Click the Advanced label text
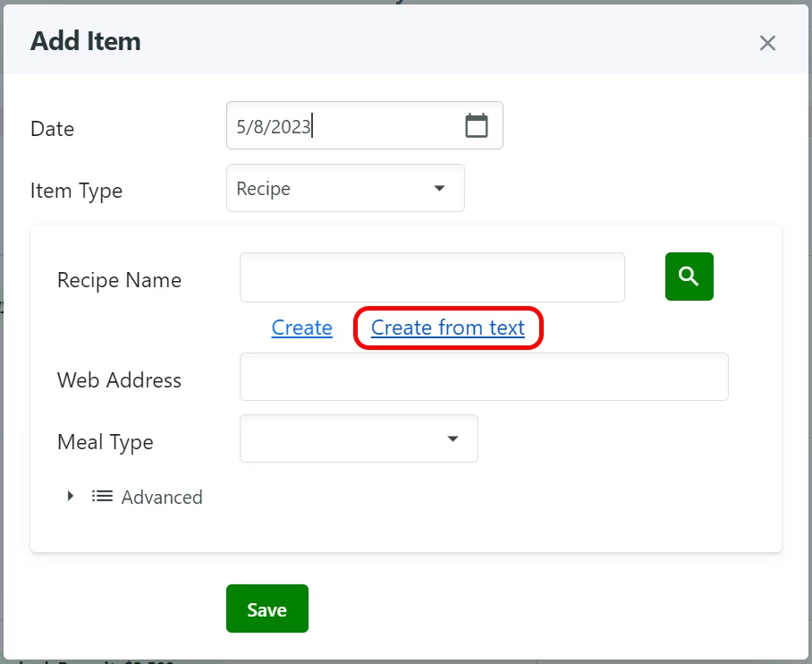812x664 pixels. 162,498
